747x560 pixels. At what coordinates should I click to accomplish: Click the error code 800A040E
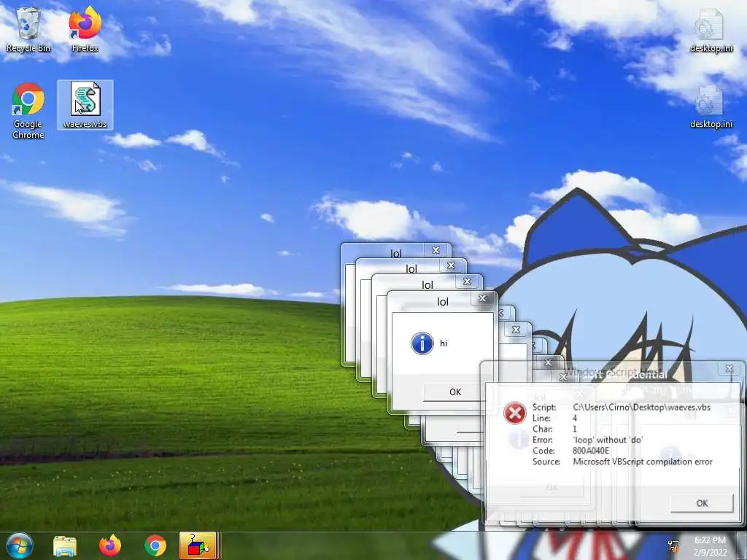[x=591, y=451]
